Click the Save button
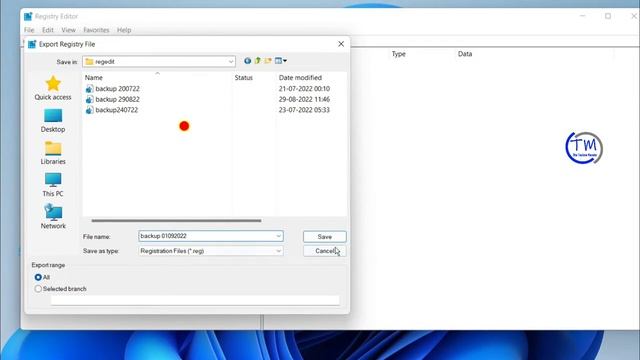The height and width of the screenshot is (360, 640). (324, 237)
